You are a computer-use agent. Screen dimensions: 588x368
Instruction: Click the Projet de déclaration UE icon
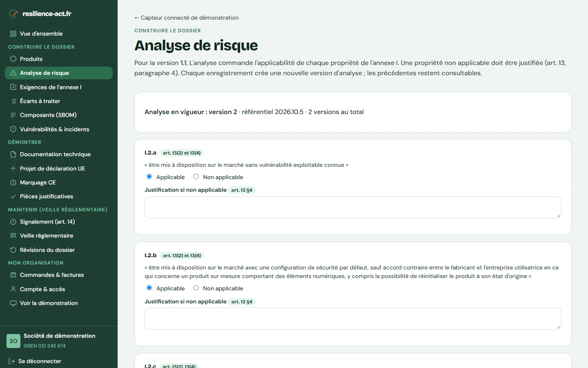13,168
